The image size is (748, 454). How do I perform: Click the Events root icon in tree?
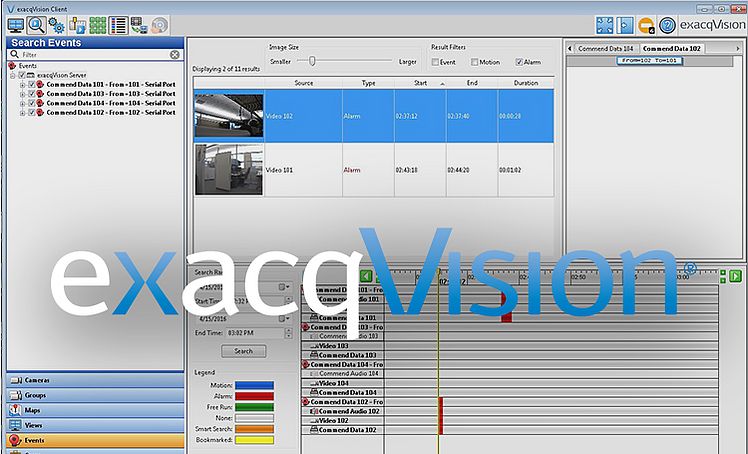point(12,66)
